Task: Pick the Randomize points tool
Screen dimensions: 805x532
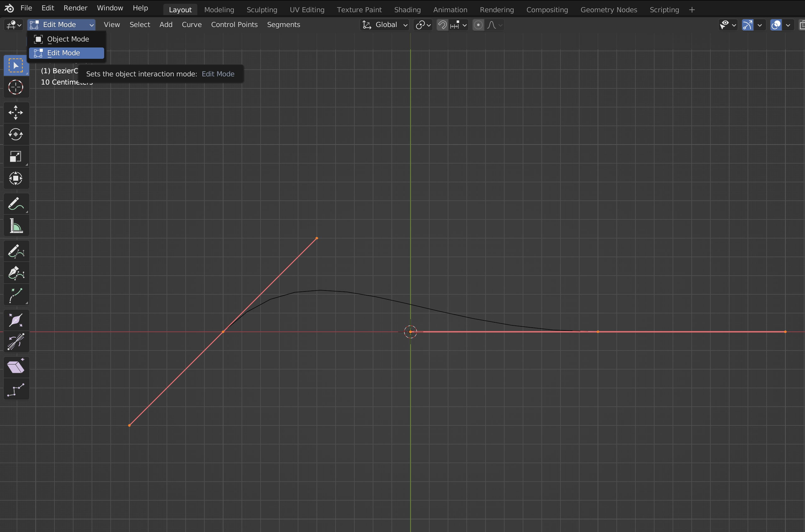Action: pyautogui.click(x=16, y=390)
